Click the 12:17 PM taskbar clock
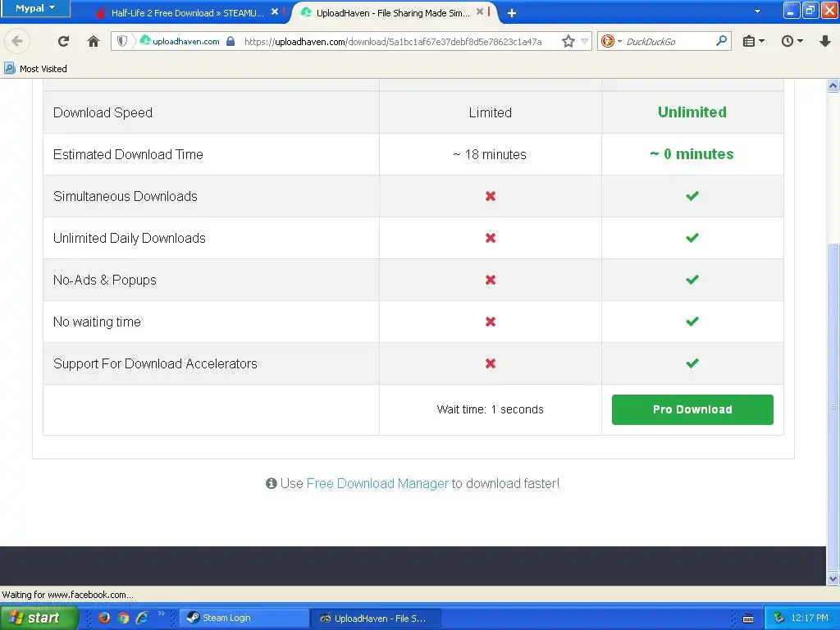The width and height of the screenshot is (840, 630). [x=809, y=618]
